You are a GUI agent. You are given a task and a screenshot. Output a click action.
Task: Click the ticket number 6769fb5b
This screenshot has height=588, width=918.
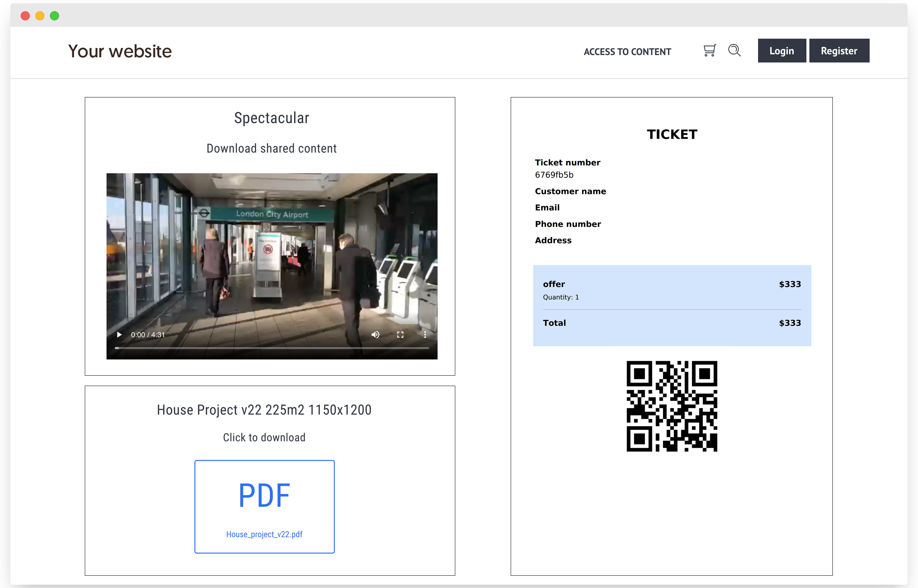pos(554,175)
